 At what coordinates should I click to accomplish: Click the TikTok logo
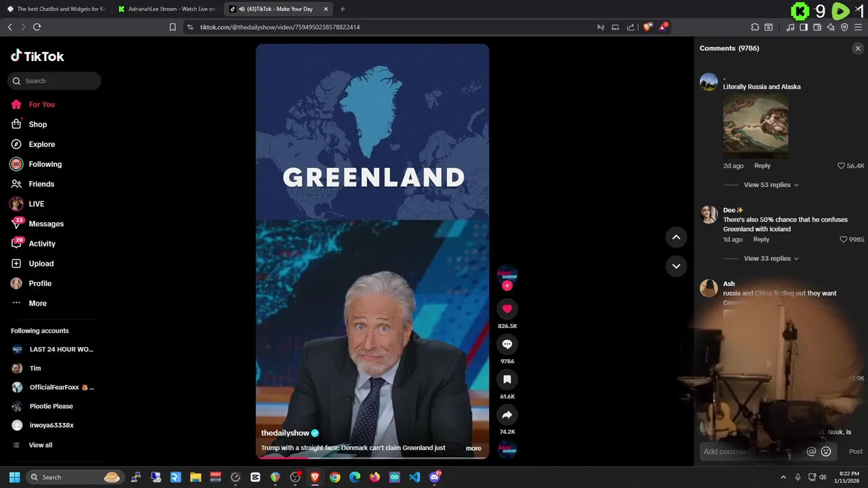point(37,56)
